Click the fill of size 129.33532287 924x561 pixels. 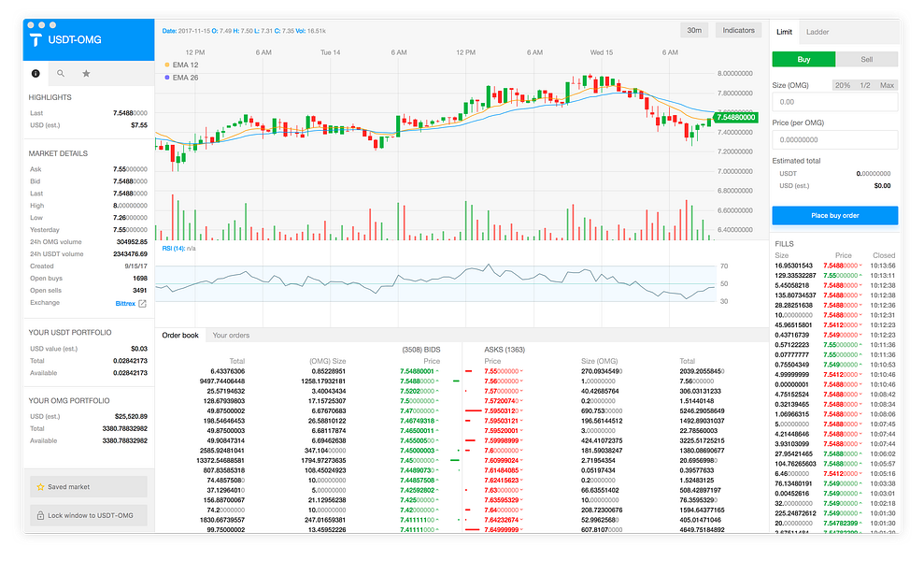tap(795, 276)
